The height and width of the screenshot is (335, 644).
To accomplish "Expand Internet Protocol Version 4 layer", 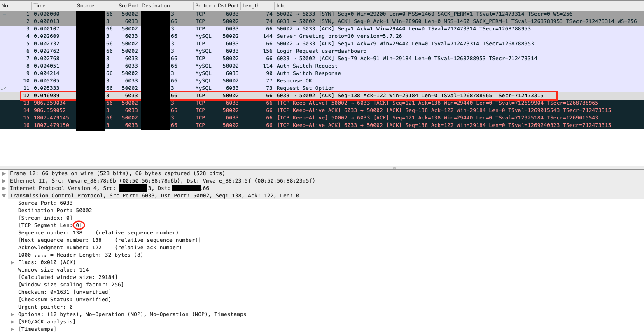I will [x=4, y=188].
